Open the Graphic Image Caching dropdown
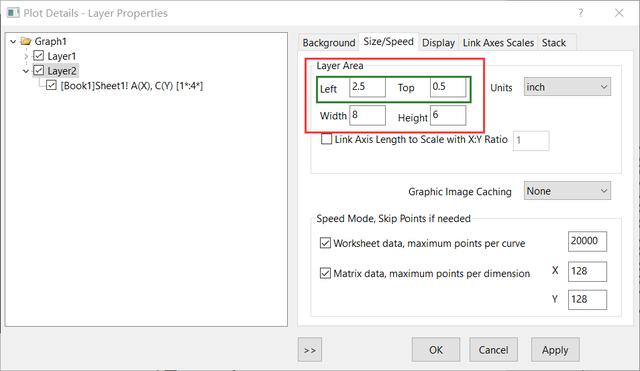Screen dimensions: 640x371 click(x=567, y=191)
